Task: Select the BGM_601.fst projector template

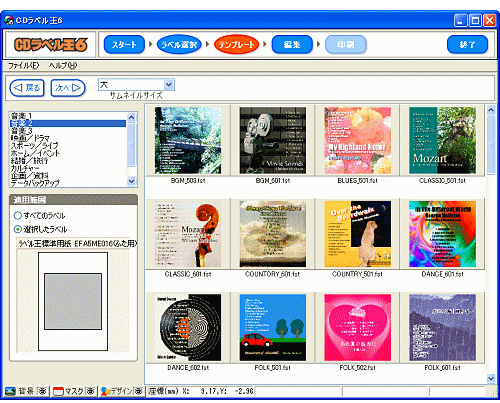Action: point(273,140)
